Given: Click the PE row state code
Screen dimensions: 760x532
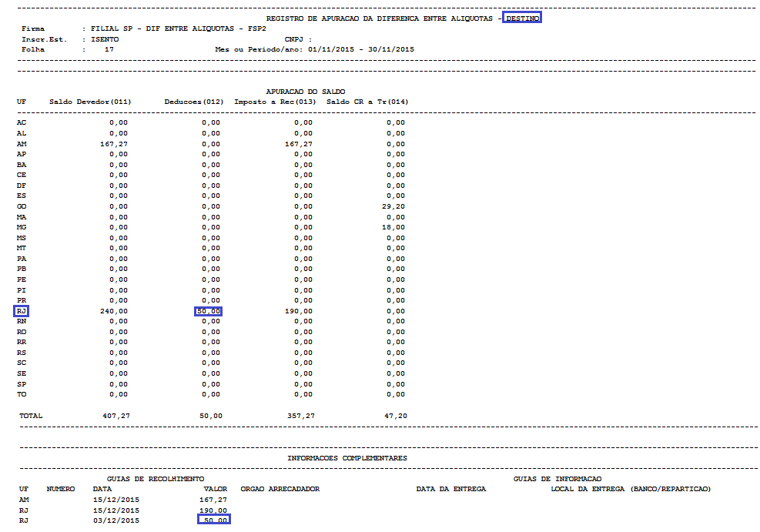Looking at the screenshot, I should pos(22,279).
